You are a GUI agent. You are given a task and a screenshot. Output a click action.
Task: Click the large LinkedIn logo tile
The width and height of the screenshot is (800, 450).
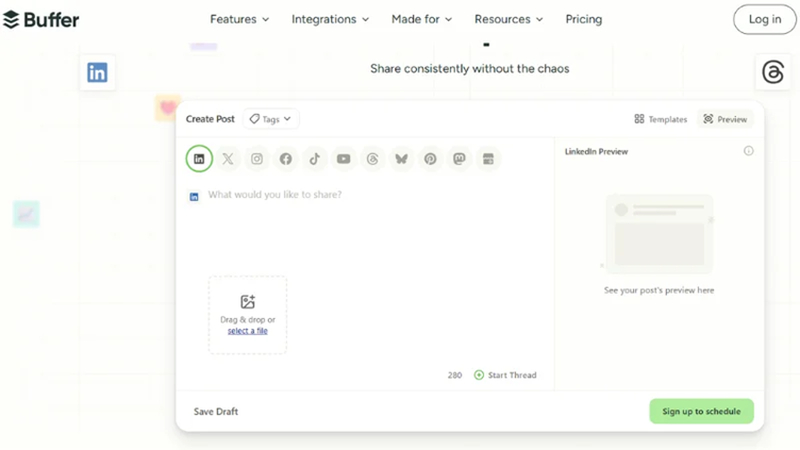[x=97, y=72]
